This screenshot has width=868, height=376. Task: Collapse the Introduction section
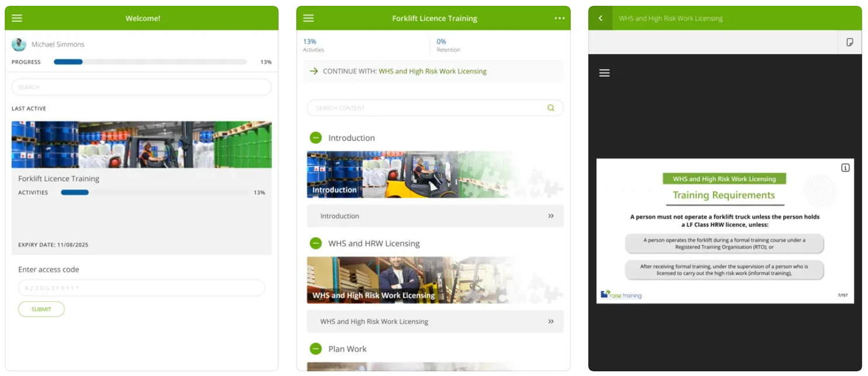pos(315,138)
